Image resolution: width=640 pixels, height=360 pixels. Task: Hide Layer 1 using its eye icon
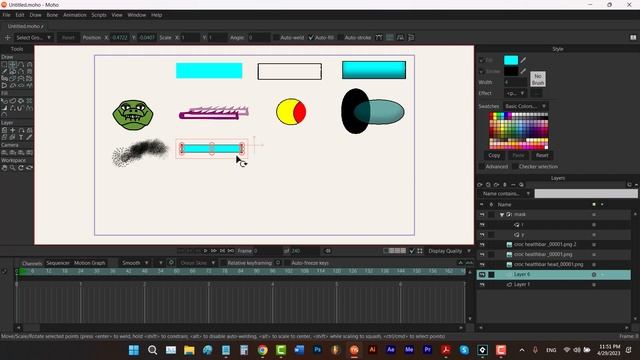482,284
